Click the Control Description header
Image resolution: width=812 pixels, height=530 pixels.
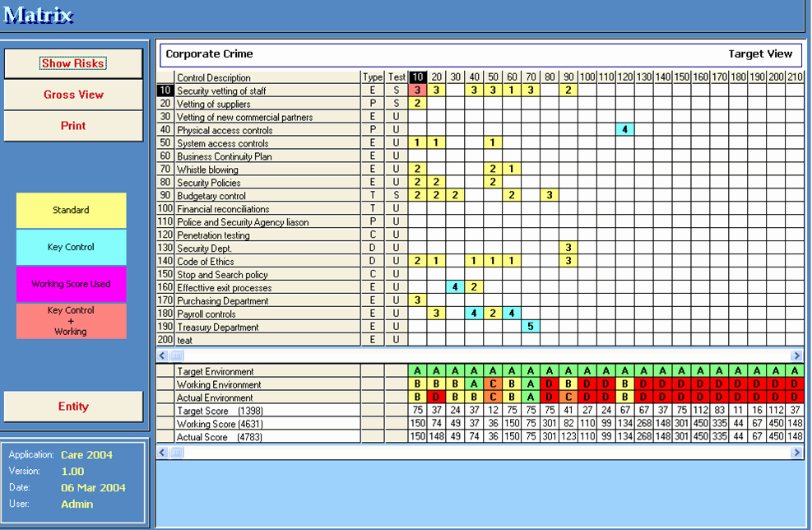pyautogui.click(x=267, y=77)
